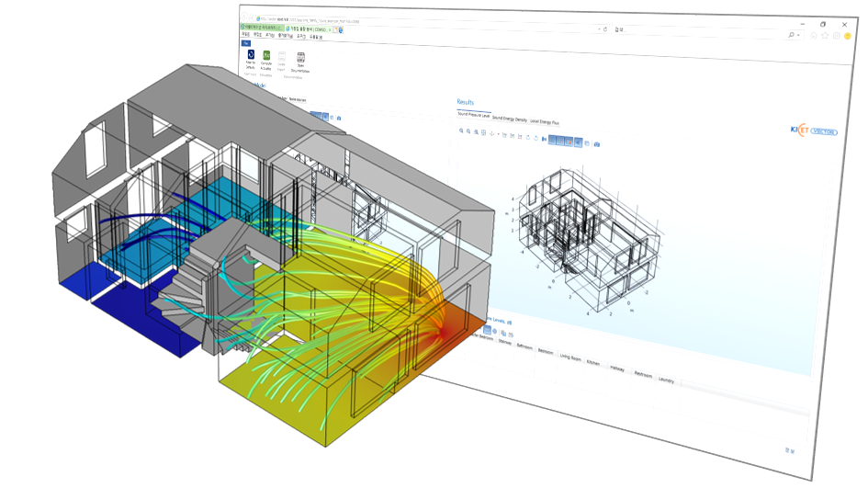Take a snapshot with the camera icon
Screen dimensions: 868x488
[597, 144]
